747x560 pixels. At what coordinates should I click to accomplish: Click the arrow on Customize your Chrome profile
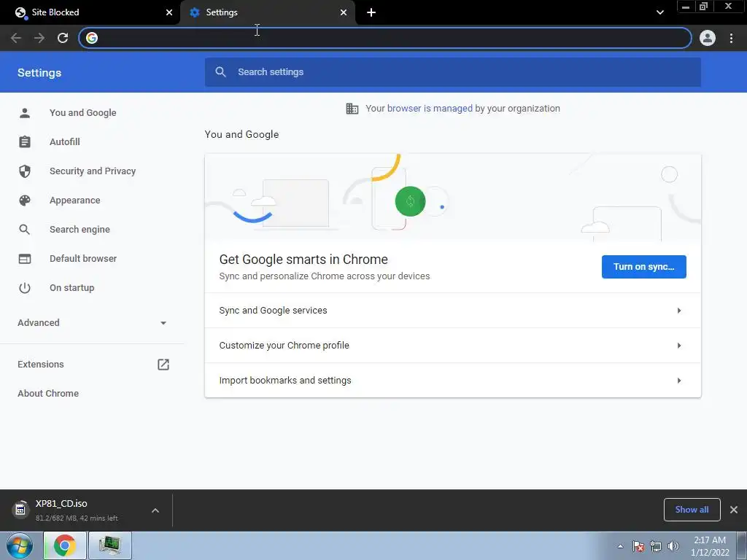tap(679, 345)
